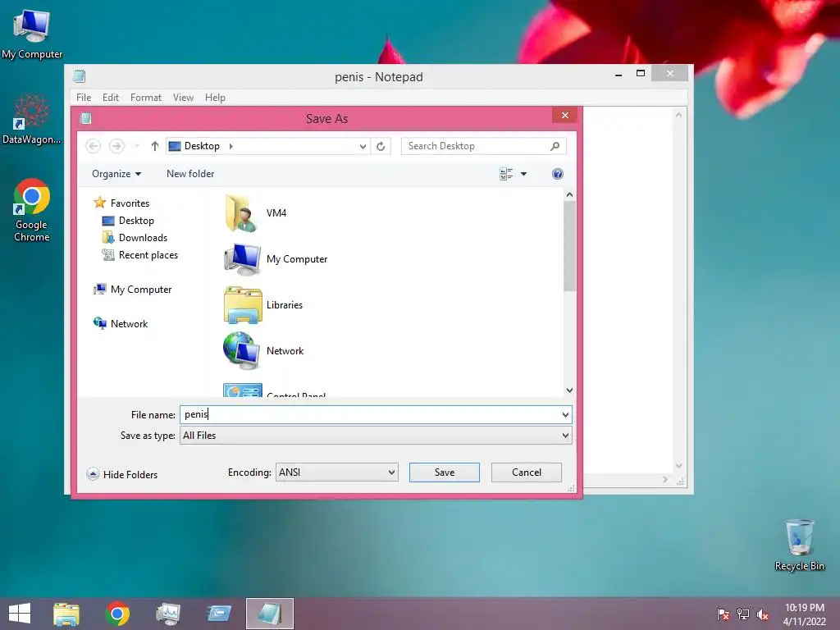
Task: Open the View menu in Notepad
Action: click(183, 98)
